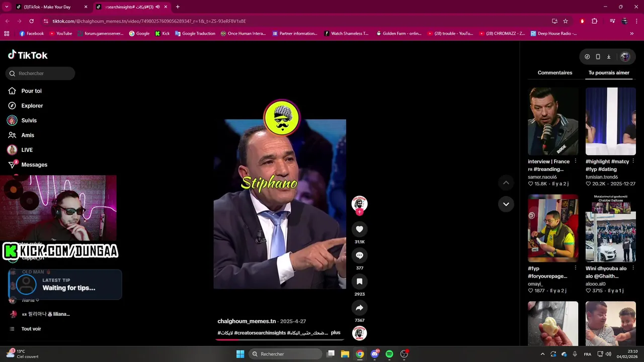Open the media control playlist icon
The height and width of the screenshot is (362, 644).
click(x=612, y=21)
